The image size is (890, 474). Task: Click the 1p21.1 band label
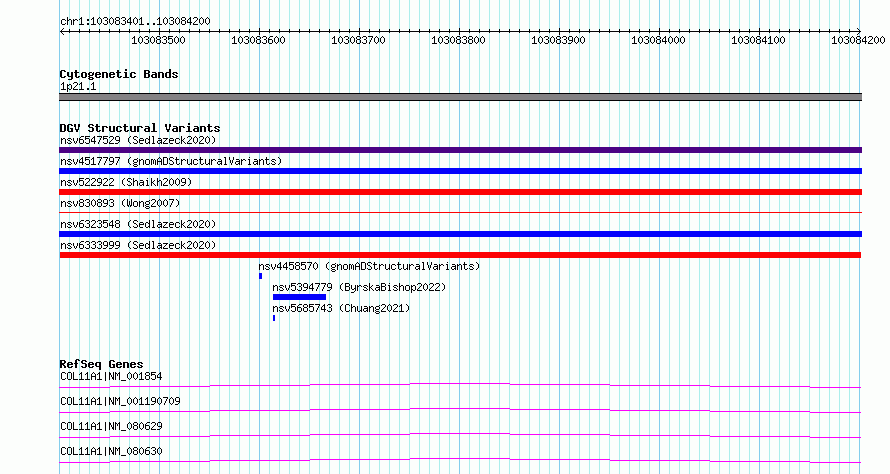pos(78,86)
